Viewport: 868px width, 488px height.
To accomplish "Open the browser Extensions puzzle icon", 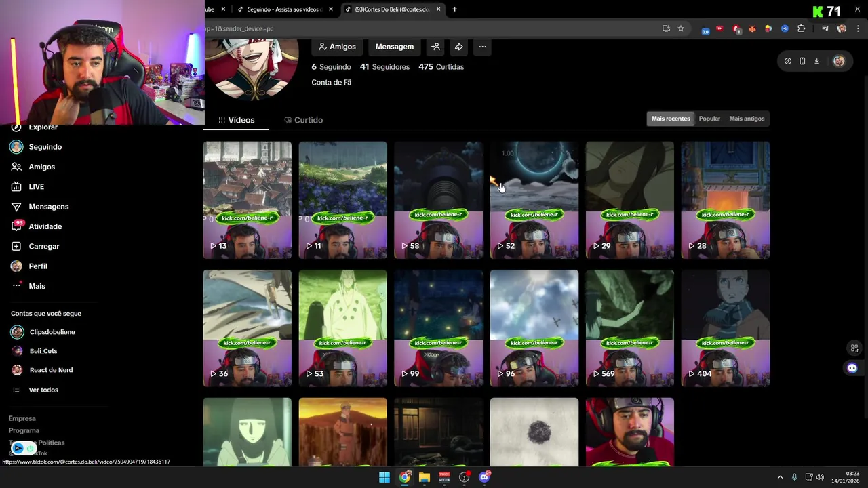I will pos(802,28).
